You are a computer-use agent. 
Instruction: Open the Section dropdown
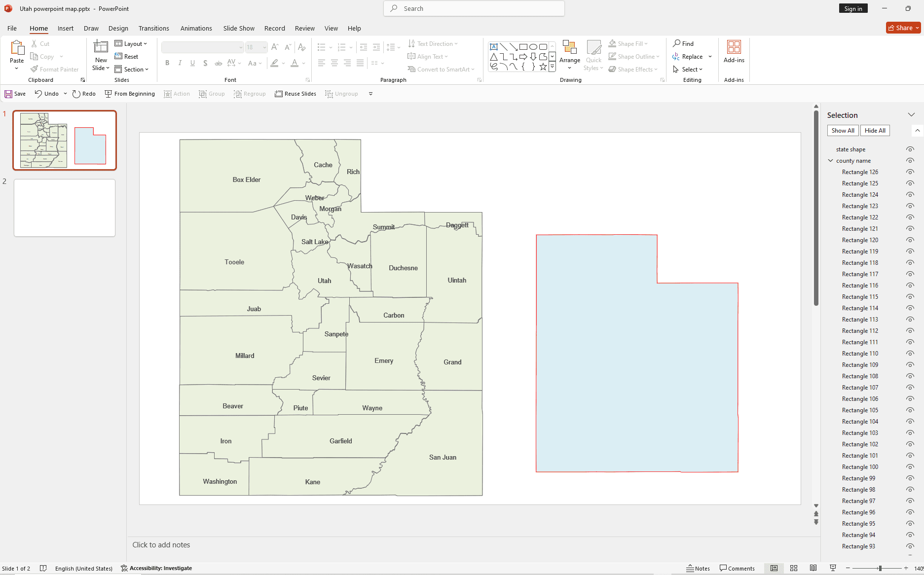pos(132,69)
